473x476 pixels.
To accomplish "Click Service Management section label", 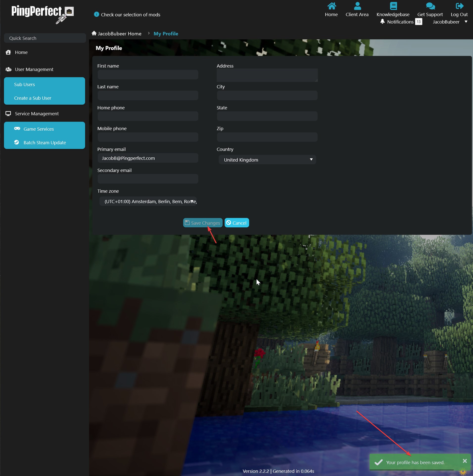I will (37, 114).
